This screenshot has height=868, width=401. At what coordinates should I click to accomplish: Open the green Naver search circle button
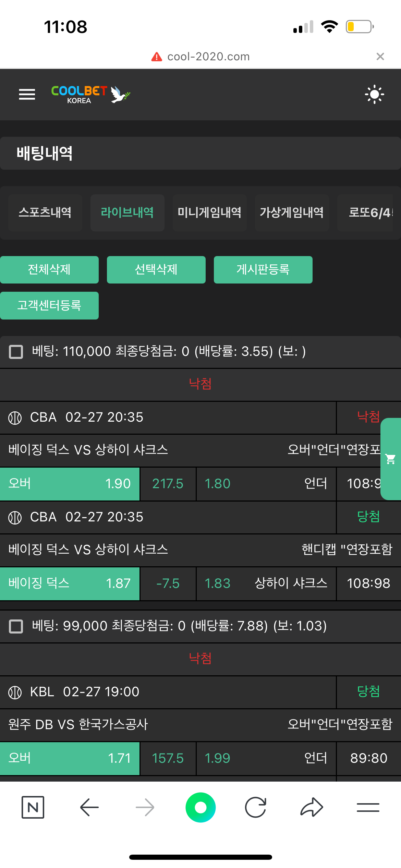[200, 807]
